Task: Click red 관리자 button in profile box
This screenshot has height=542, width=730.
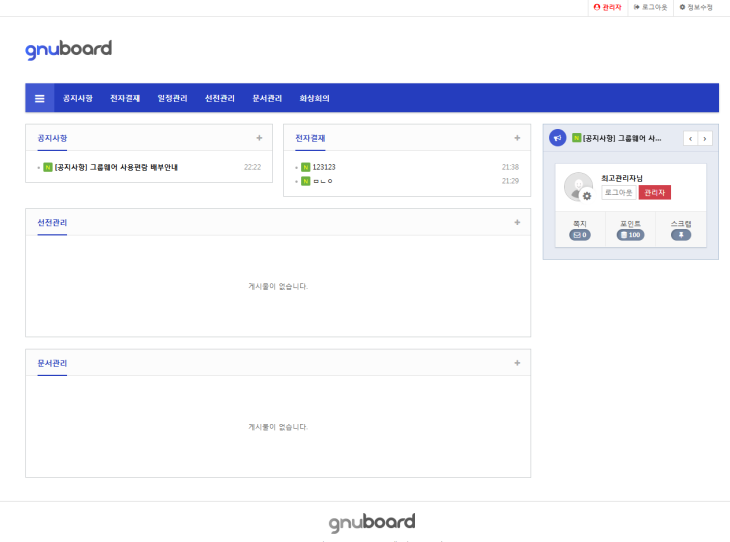Action: [x=654, y=192]
